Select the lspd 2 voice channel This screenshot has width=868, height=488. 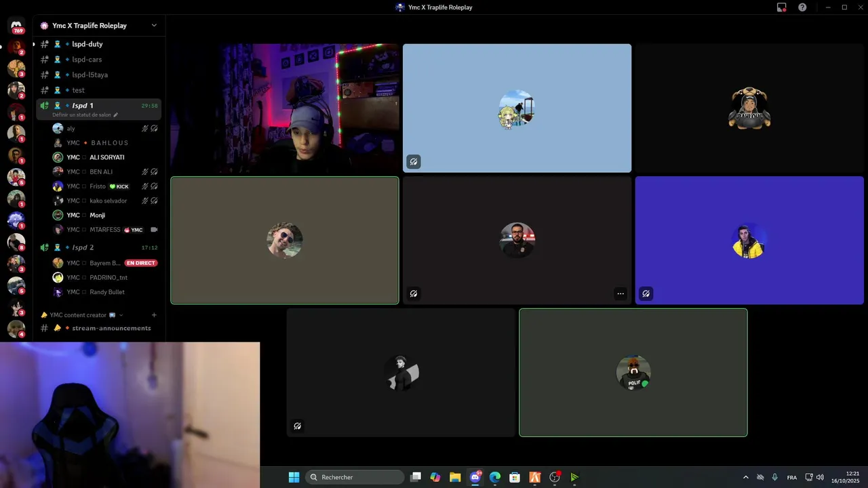[x=99, y=247]
